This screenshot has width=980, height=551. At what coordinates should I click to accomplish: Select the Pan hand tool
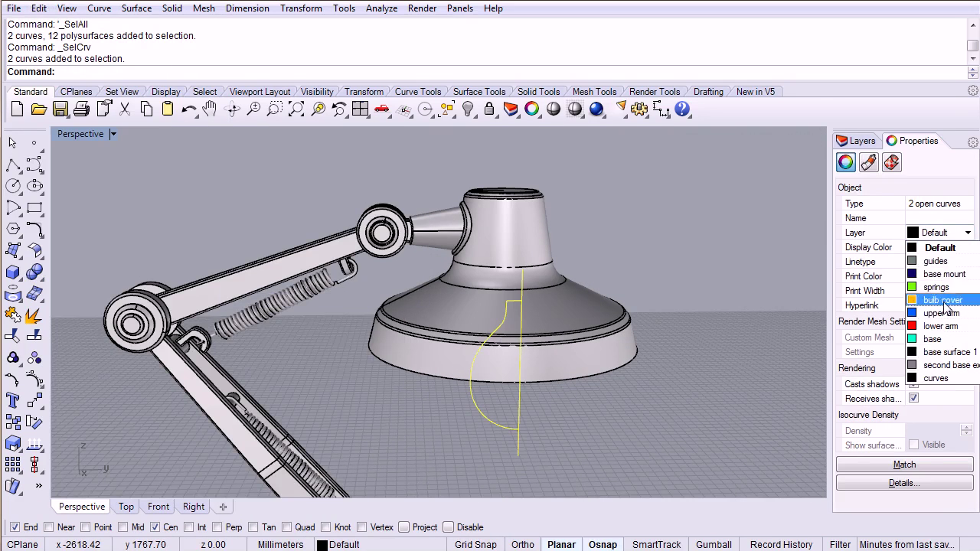click(x=210, y=109)
